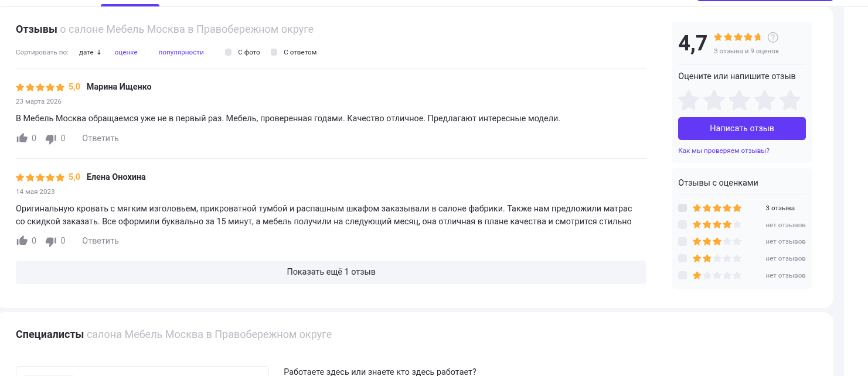
Task: Rate the salon with the third empty star
Action: click(x=740, y=100)
